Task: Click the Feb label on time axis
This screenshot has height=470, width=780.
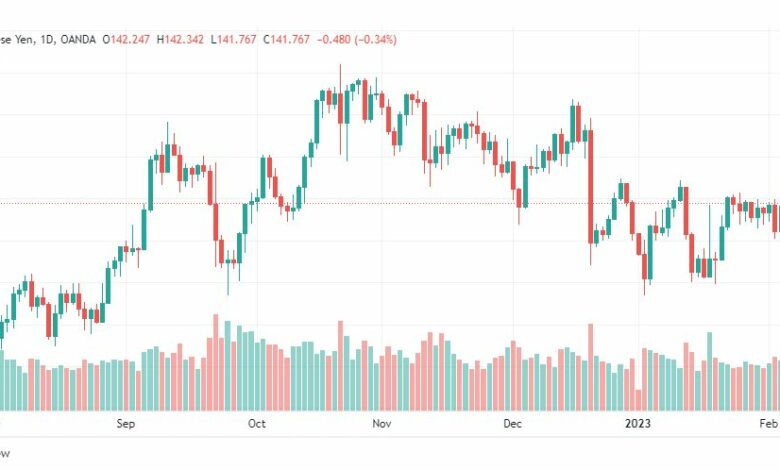Action: [768, 423]
